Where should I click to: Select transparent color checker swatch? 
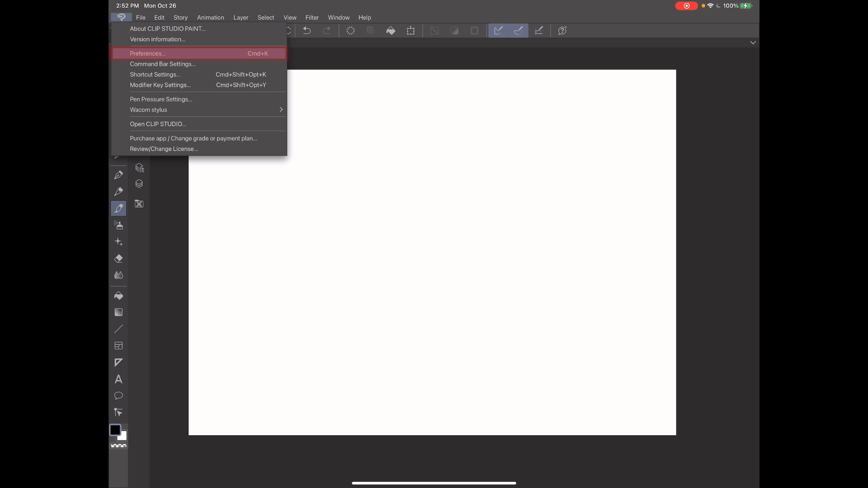(118, 446)
